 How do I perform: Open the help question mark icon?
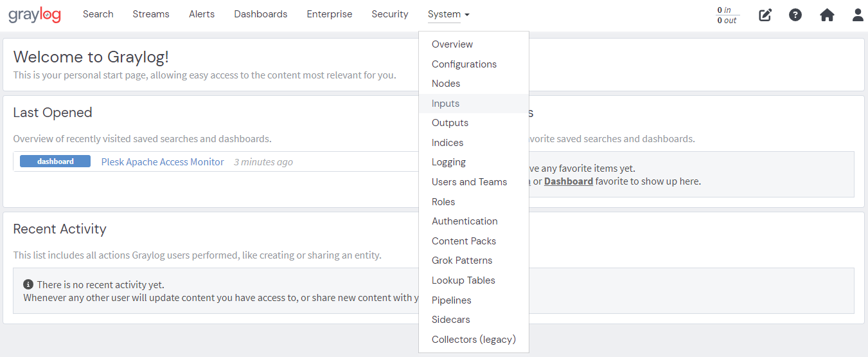pyautogui.click(x=795, y=15)
